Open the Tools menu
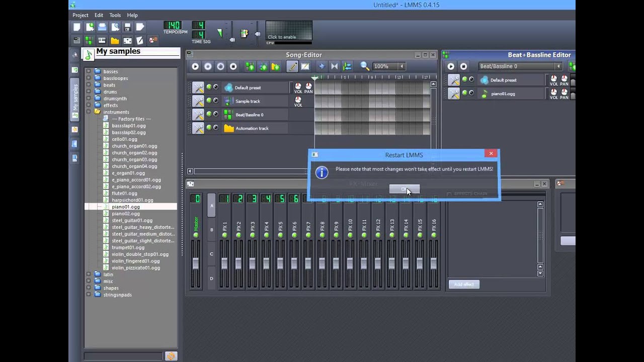This screenshot has width=644, height=362. coord(115,15)
